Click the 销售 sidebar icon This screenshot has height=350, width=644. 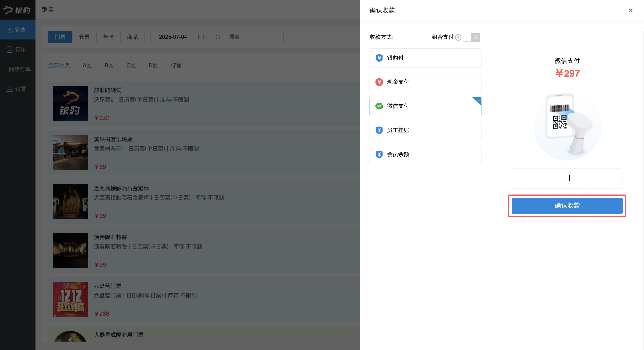tap(9, 30)
